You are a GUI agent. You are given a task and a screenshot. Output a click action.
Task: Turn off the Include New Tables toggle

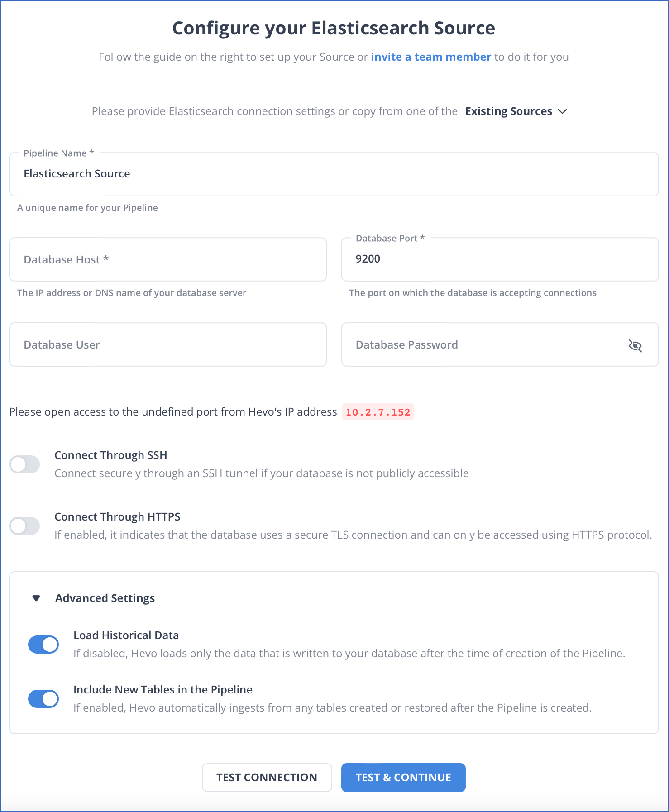click(x=43, y=699)
